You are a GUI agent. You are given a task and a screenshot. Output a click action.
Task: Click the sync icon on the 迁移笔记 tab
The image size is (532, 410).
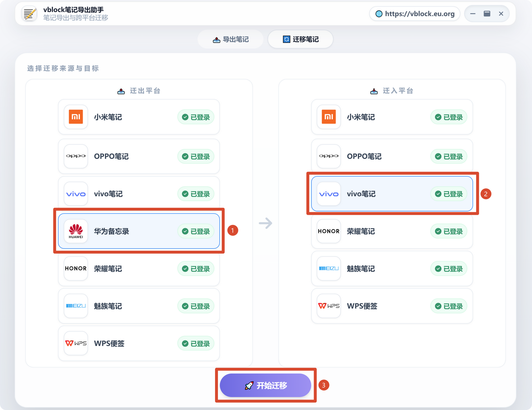pyautogui.click(x=286, y=39)
